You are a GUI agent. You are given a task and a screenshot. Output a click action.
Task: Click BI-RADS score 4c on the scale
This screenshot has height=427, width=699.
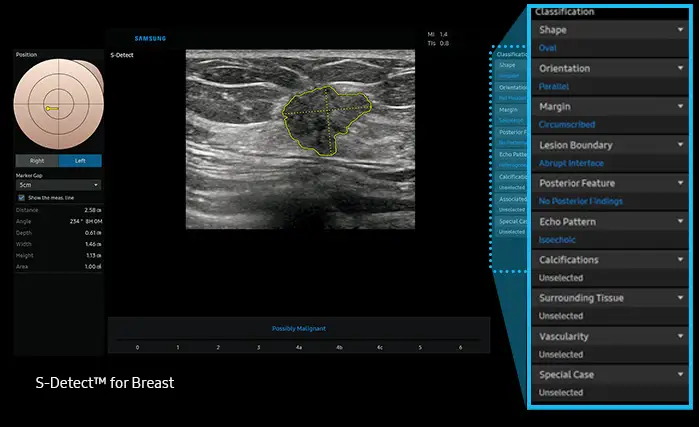point(380,347)
